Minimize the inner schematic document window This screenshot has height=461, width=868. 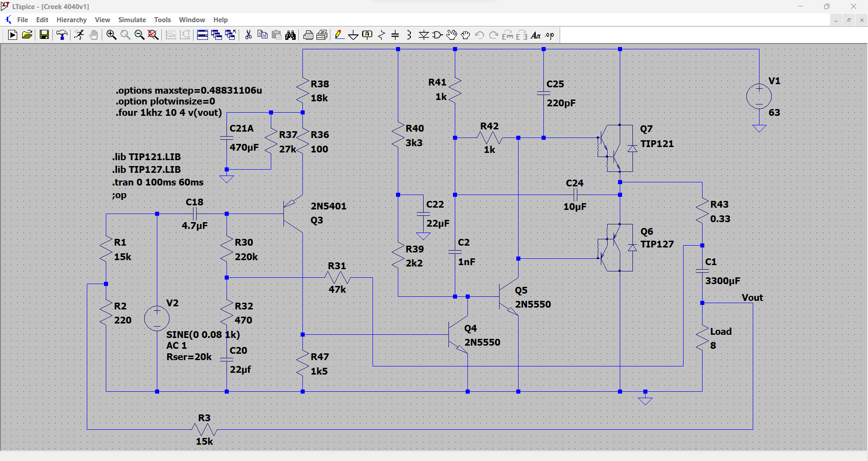pos(835,20)
